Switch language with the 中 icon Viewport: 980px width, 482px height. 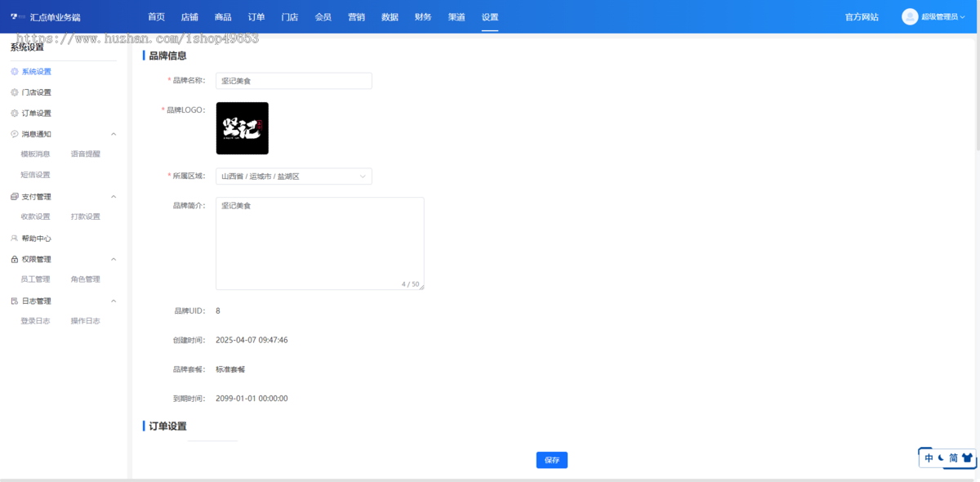tap(929, 458)
